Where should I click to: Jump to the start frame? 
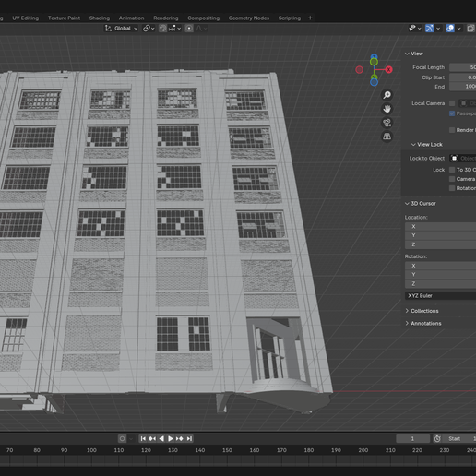pyautogui.click(x=143, y=438)
